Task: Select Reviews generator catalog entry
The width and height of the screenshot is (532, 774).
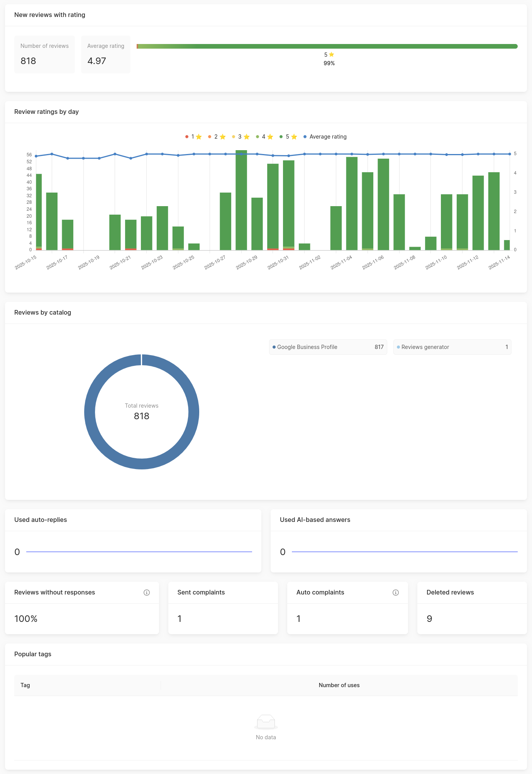Action: point(452,347)
